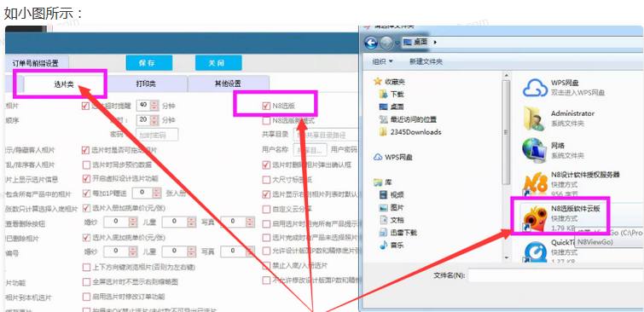Open the 订单号前缀设置 tab

point(36,63)
